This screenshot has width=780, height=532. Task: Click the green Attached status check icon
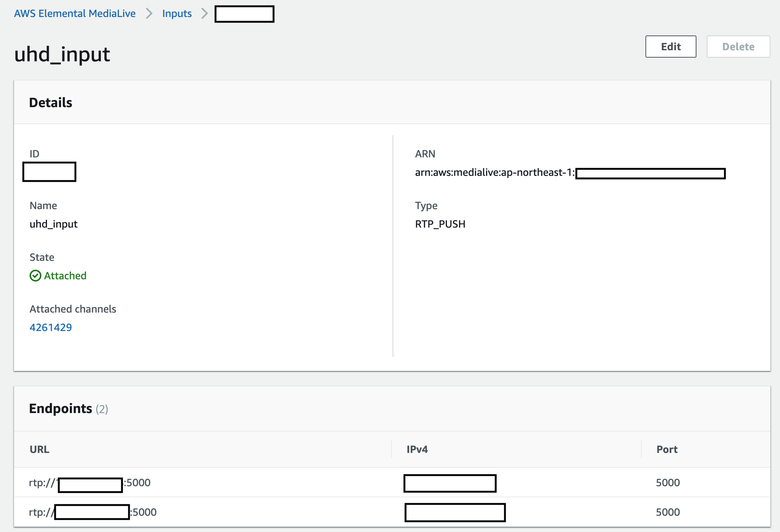click(35, 276)
